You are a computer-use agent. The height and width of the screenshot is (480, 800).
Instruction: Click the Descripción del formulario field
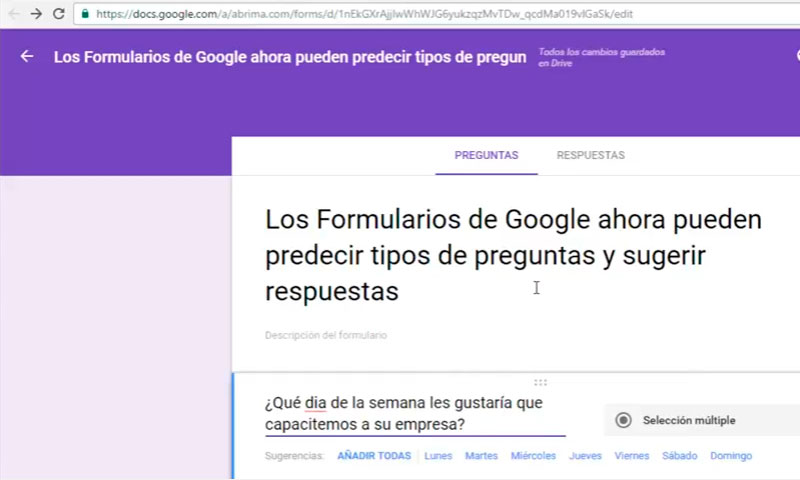tap(326, 335)
